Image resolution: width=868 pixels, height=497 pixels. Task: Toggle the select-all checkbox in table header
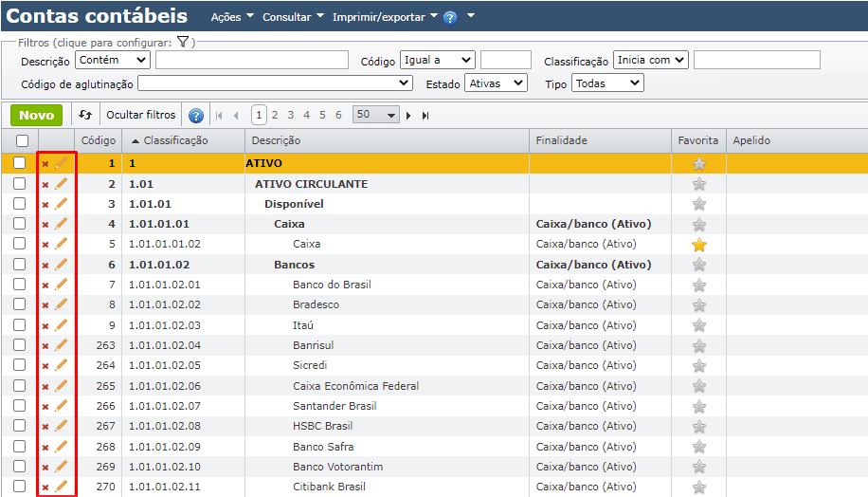click(20, 140)
